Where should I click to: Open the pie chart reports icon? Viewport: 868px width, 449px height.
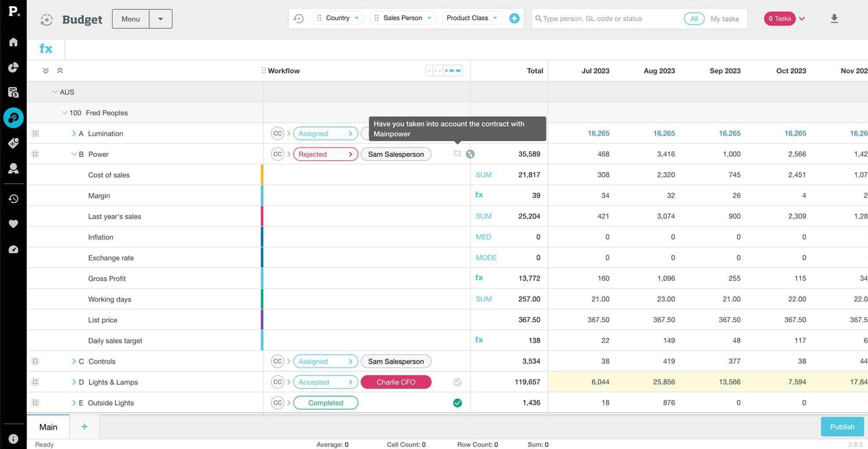click(13, 67)
